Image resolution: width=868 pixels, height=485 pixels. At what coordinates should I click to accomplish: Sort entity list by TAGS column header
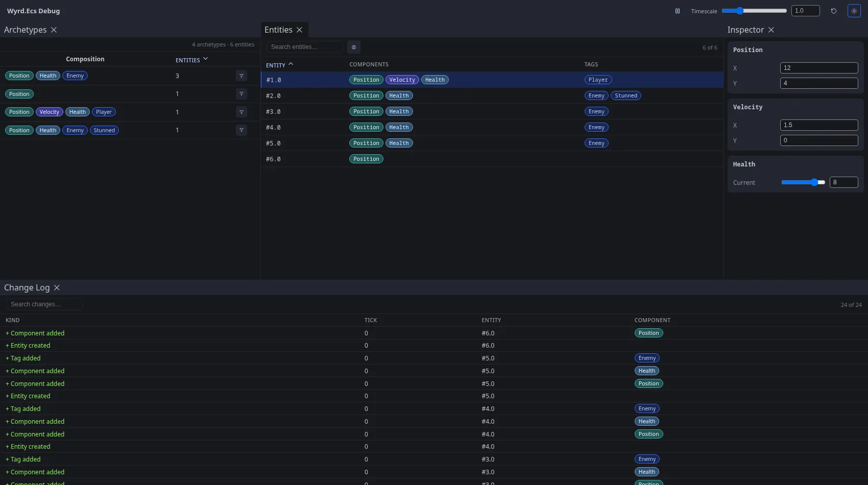[x=591, y=64]
